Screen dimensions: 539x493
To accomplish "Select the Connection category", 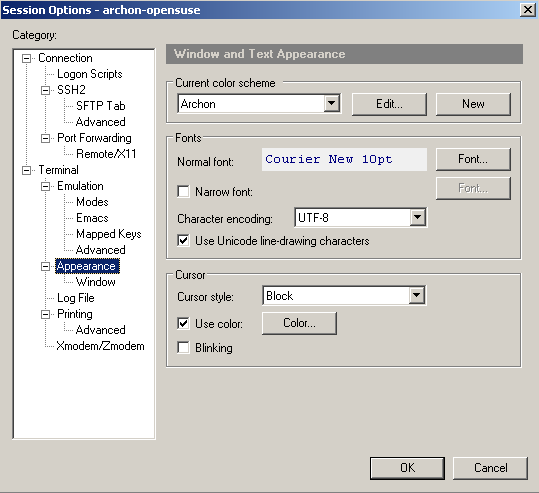I will 65,58.
